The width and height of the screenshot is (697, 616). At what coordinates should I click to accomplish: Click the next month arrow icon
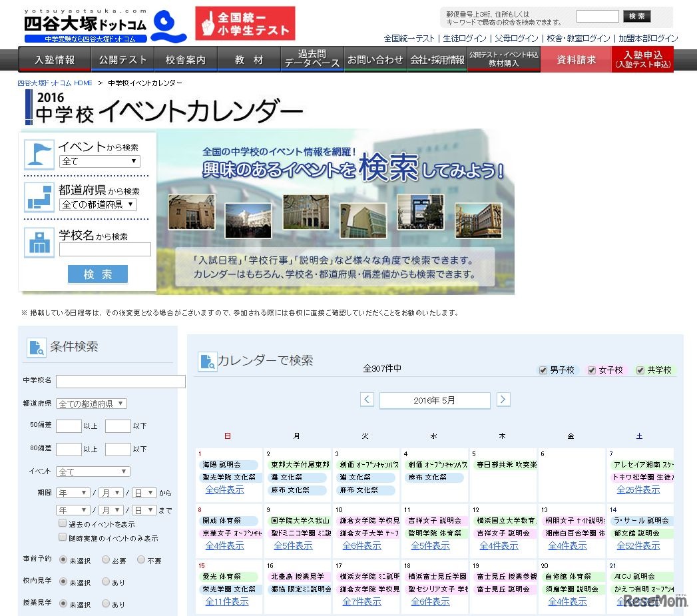(503, 400)
